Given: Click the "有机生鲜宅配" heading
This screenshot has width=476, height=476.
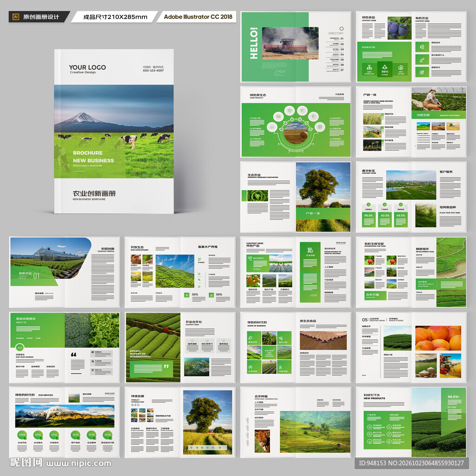Looking at the screenshot, I should pyautogui.click(x=374, y=244).
